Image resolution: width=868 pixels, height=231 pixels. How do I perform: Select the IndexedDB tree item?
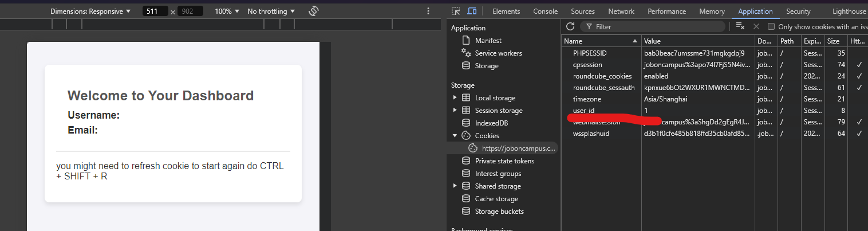pyautogui.click(x=491, y=123)
